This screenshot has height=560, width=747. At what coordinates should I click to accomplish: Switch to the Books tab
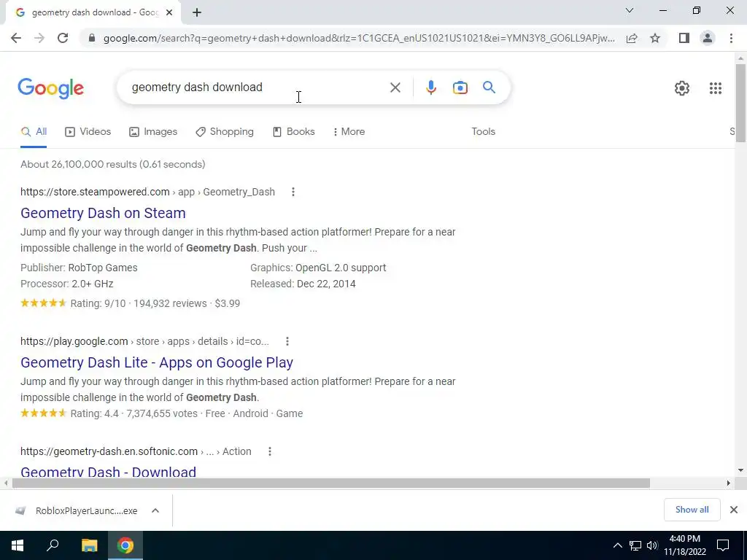pyautogui.click(x=293, y=132)
